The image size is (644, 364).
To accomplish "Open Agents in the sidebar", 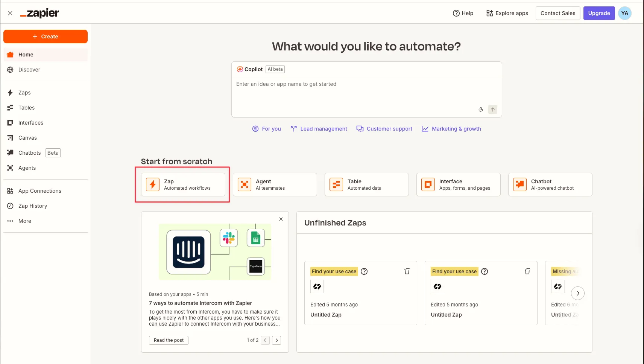I will point(46,168).
